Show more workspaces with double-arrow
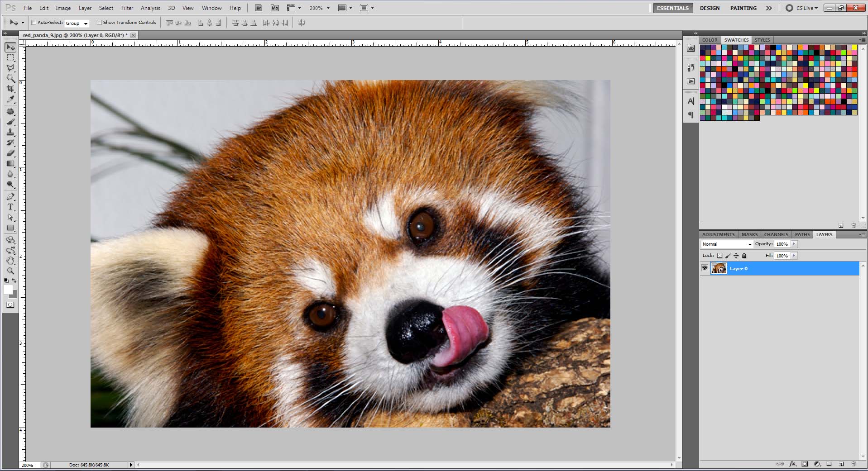The image size is (868, 471). pos(769,8)
